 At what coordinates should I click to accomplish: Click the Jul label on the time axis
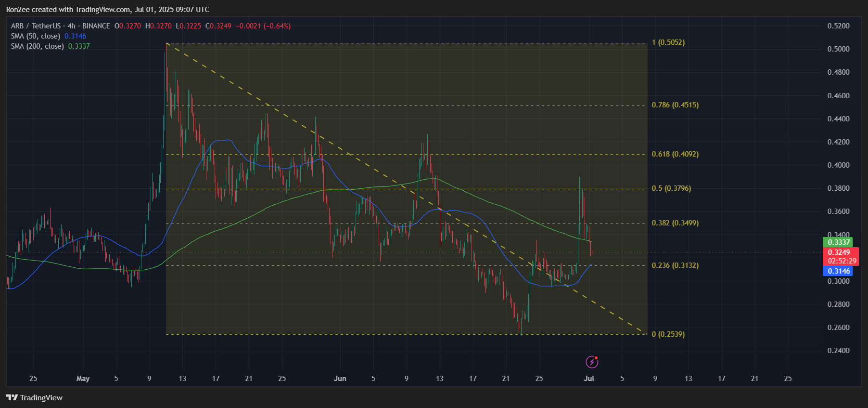(x=588, y=379)
